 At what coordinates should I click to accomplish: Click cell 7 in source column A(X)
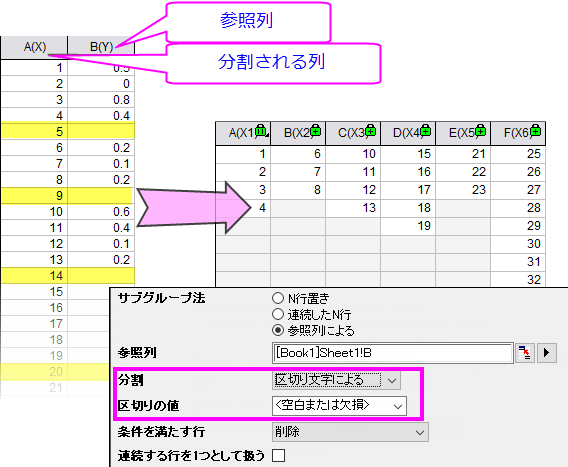tap(34, 164)
